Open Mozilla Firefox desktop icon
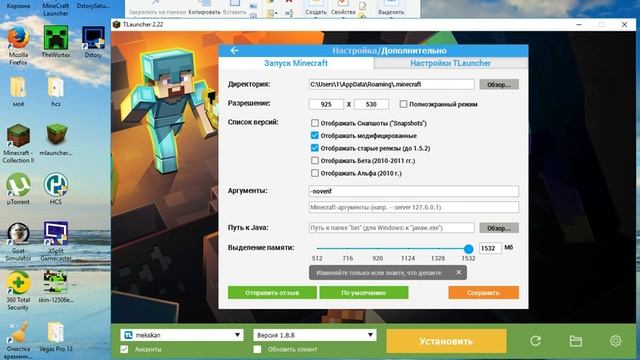 (18, 46)
